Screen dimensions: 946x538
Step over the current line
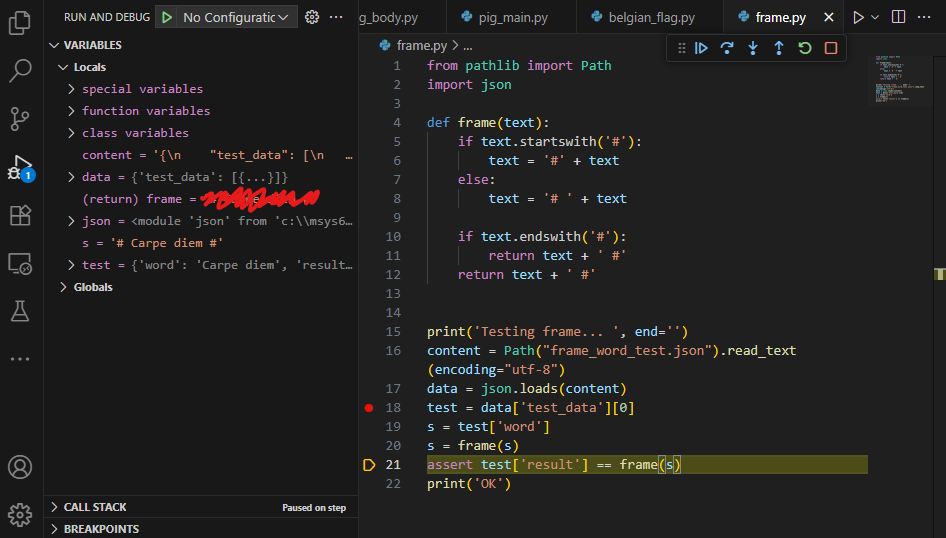[727, 48]
